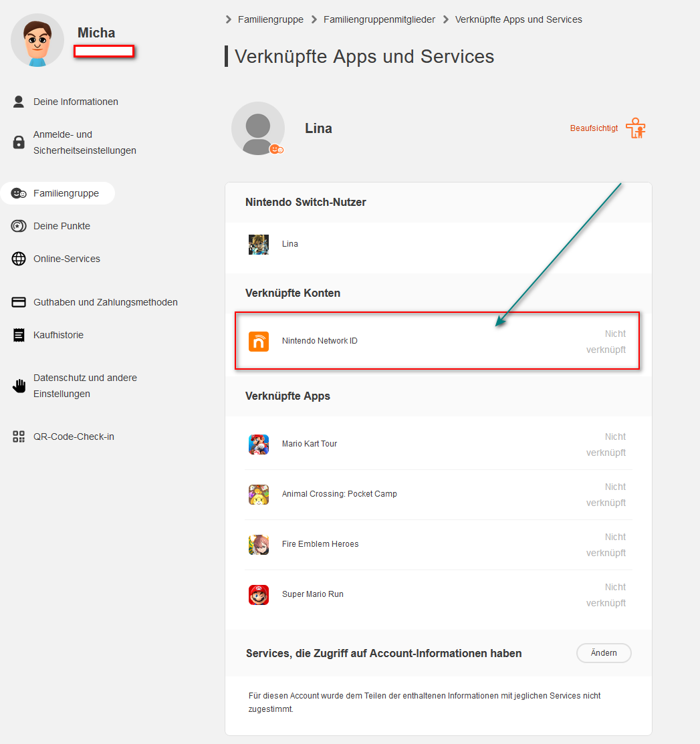This screenshot has height=744, width=700.
Task: Click the Ändern button
Action: pyautogui.click(x=604, y=653)
